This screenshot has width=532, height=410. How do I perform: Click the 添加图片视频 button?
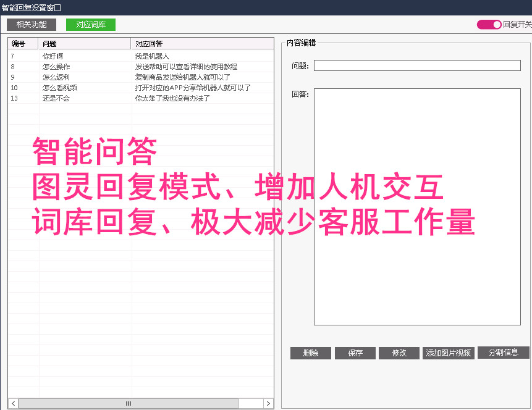(x=448, y=353)
